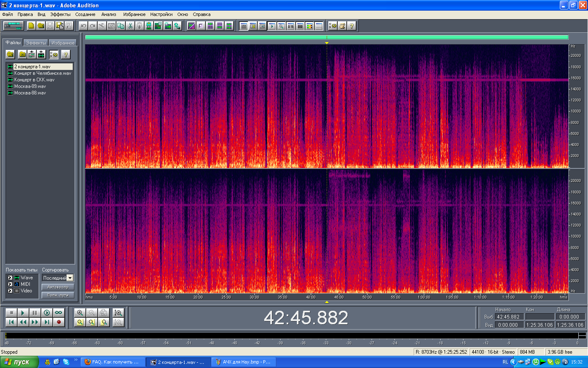Open the Сортировать dropdown arrow
Screen dimensions: 588x368
point(70,278)
